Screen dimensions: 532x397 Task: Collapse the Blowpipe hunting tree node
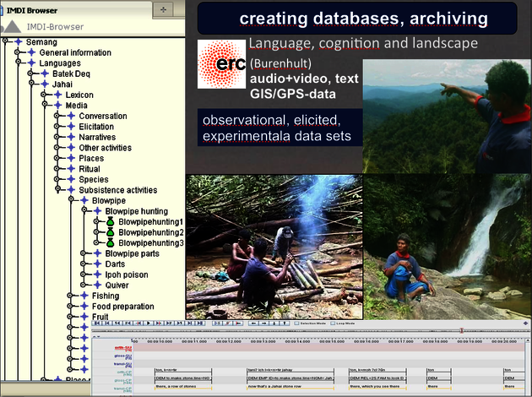84,209
